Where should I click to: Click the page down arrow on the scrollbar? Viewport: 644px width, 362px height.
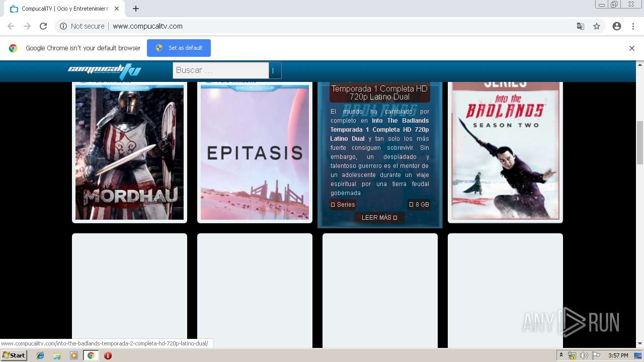(x=640, y=344)
